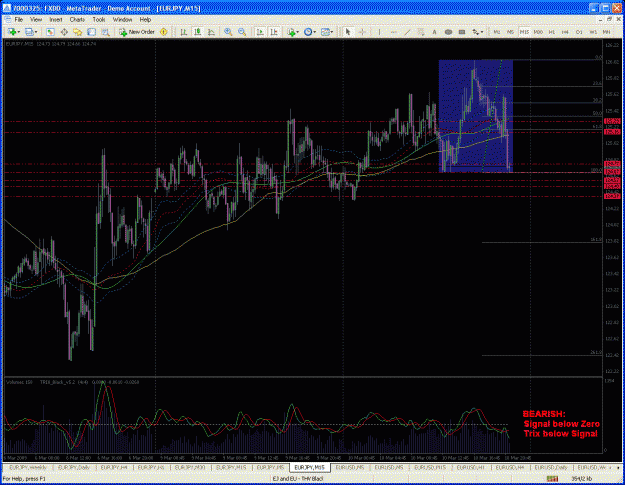Zoom in on the chart
The image size is (625, 485).
[x=228, y=32]
